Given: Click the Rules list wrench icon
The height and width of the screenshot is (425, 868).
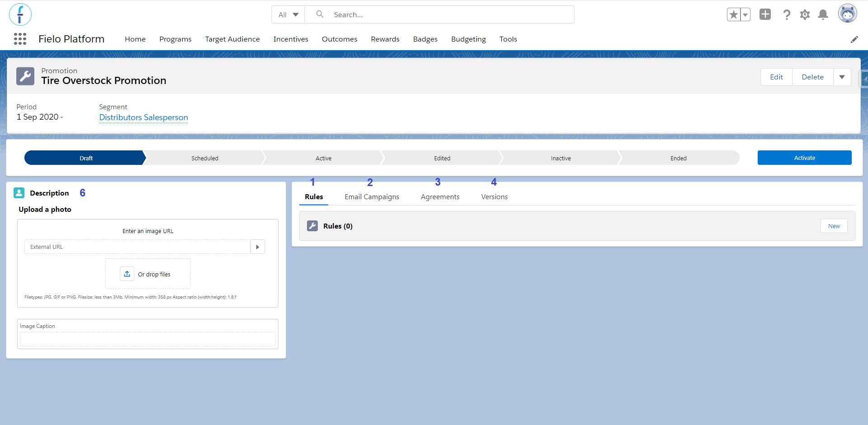Looking at the screenshot, I should tap(312, 226).
